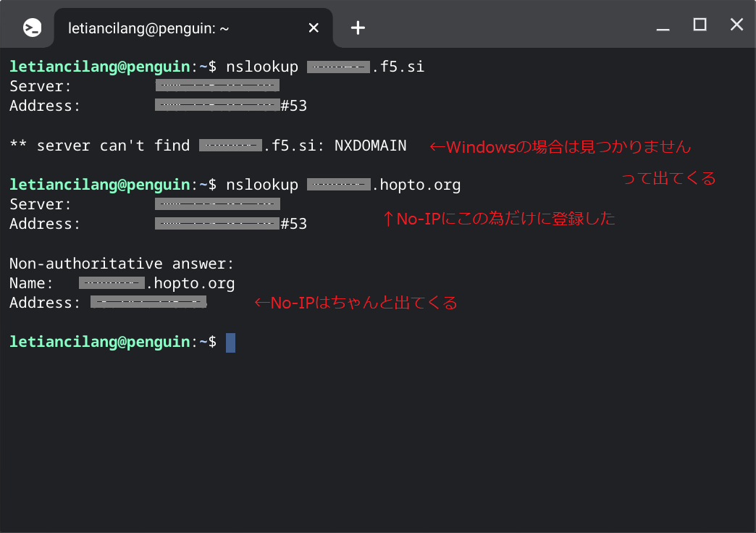Click the last empty prompt 'letiancilang@penguin'
This screenshot has height=533, width=756.
click(100, 342)
